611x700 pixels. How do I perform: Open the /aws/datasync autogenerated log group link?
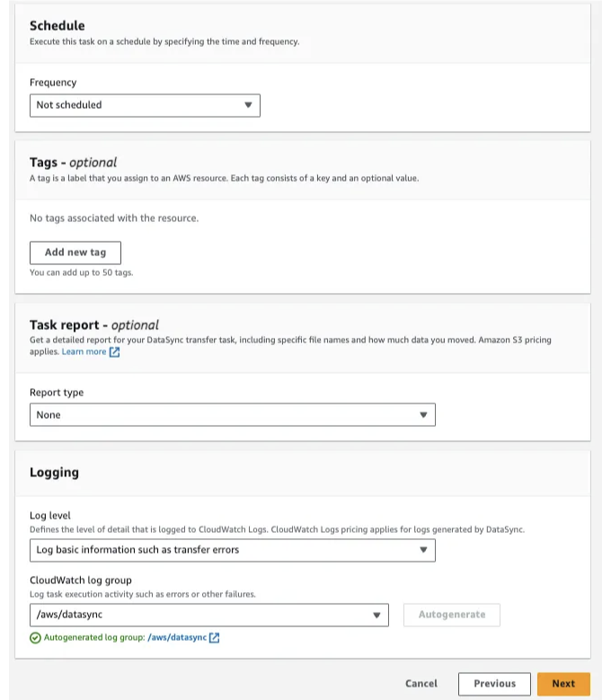pyautogui.click(x=177, y=637)
